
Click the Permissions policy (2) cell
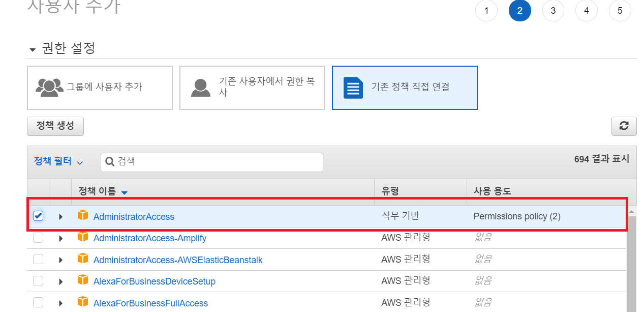tap(517, 216)
